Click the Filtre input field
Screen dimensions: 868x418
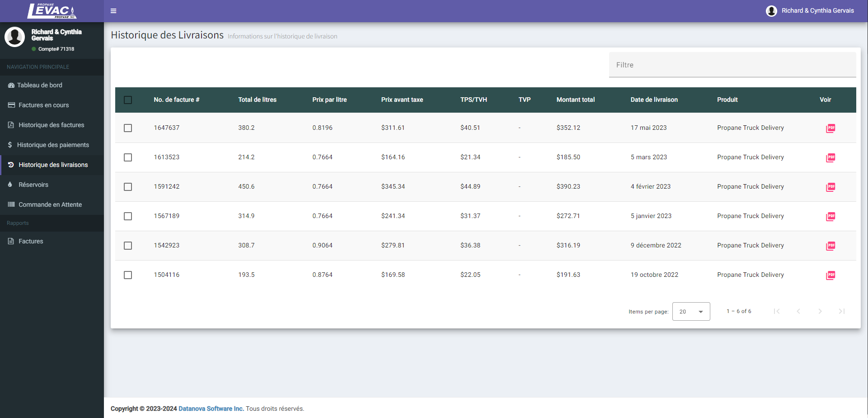732,65
